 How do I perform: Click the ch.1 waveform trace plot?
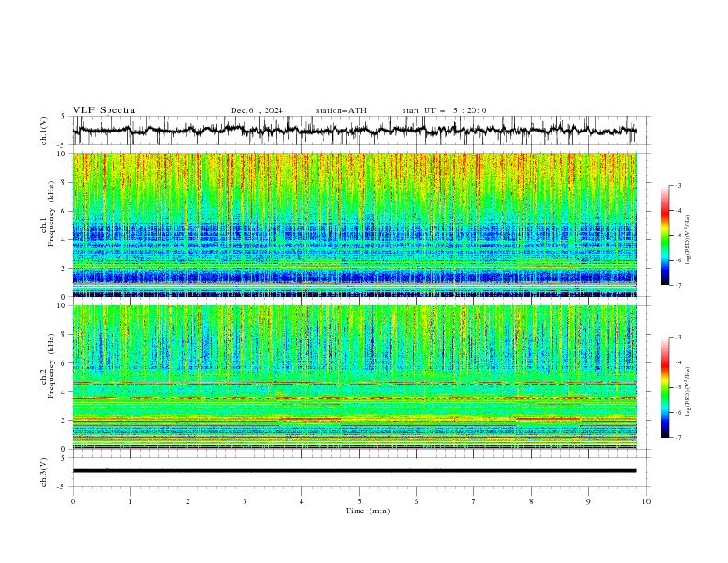(x=354, y=131)
